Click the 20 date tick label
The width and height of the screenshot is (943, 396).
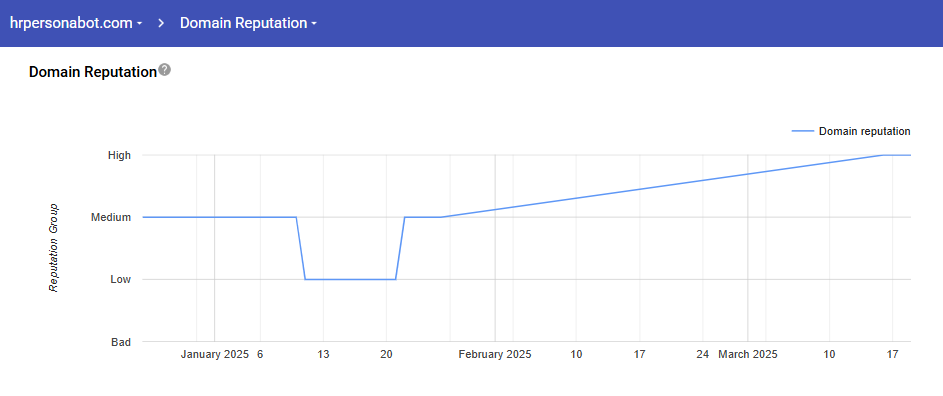pos(386,354)
